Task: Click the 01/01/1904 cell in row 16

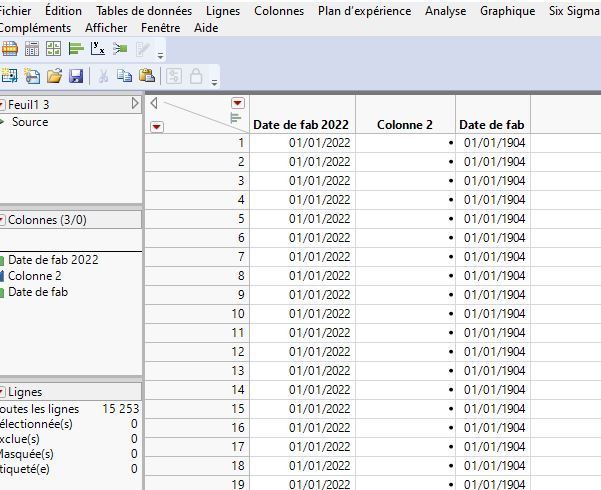Action: pos(494,428)
